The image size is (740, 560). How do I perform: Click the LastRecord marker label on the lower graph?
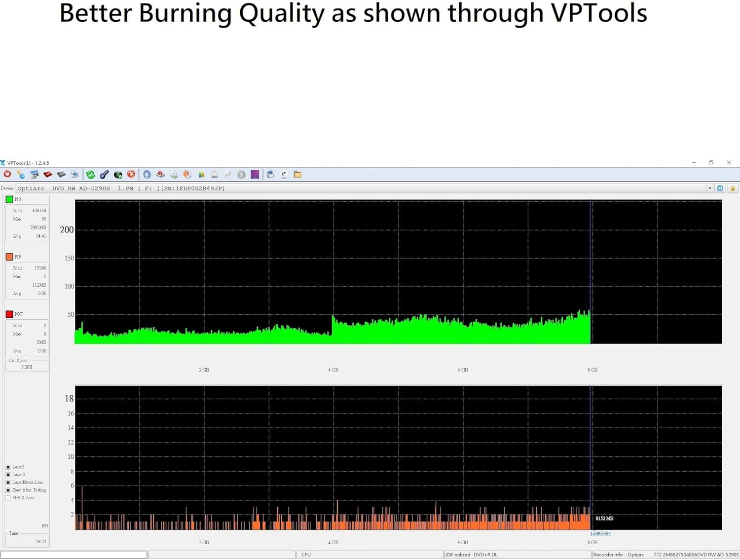[600, 534]
